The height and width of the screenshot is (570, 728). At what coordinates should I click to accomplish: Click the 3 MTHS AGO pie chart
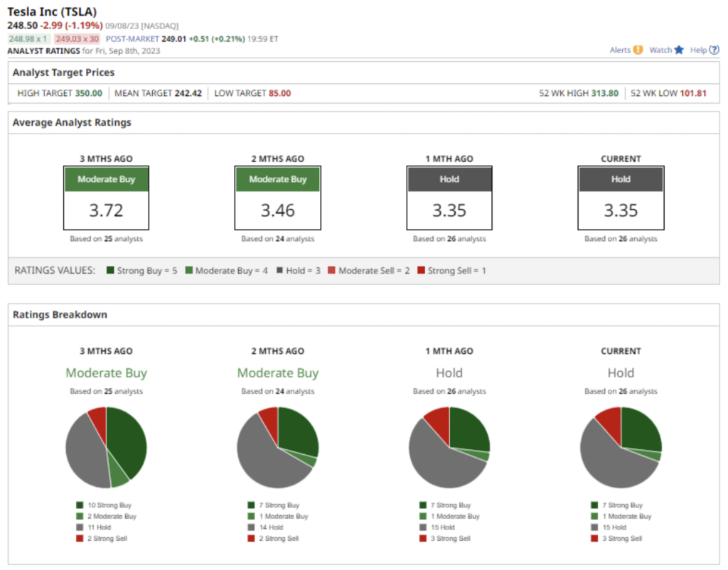pyautogui.click(x=107, y=448)
